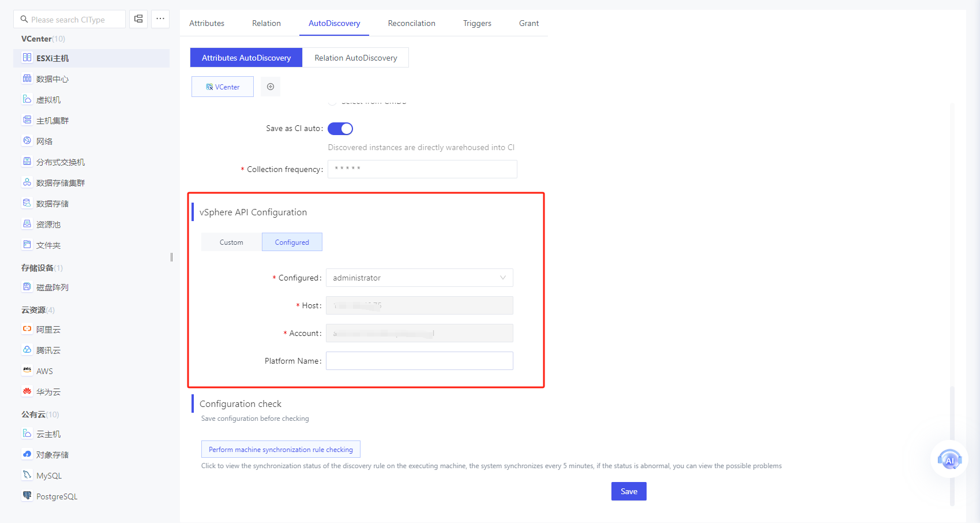Select 资源池 in the CIType list
This screenshot has height=523, width=980.
point(91,224)
